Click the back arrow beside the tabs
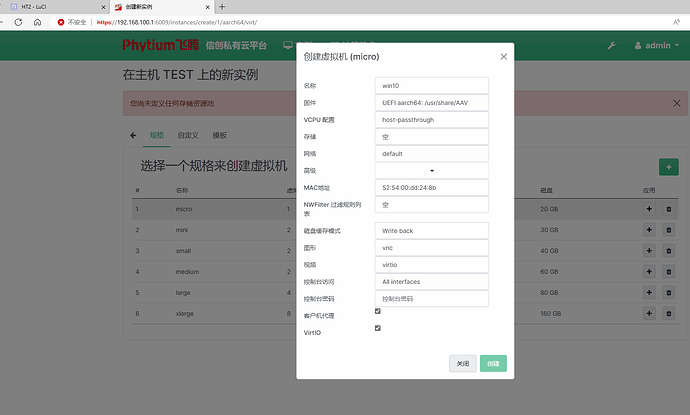 133,134
